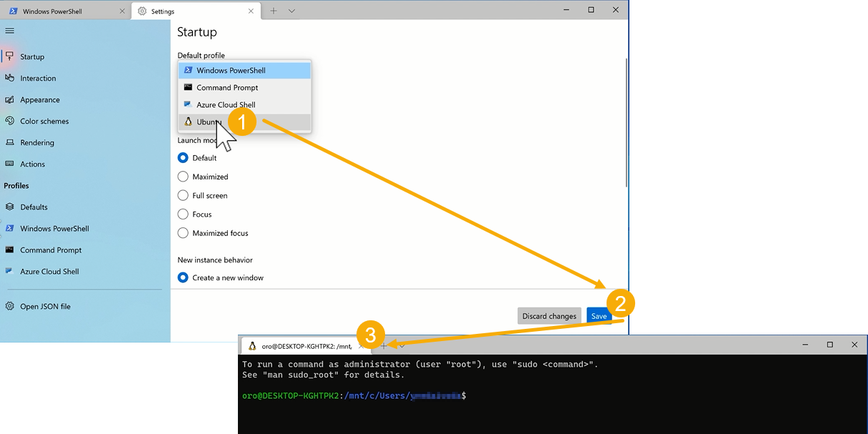Select the Maximized launch mode
The width and height of the screenshot is (868, 434).
(183, 177)
